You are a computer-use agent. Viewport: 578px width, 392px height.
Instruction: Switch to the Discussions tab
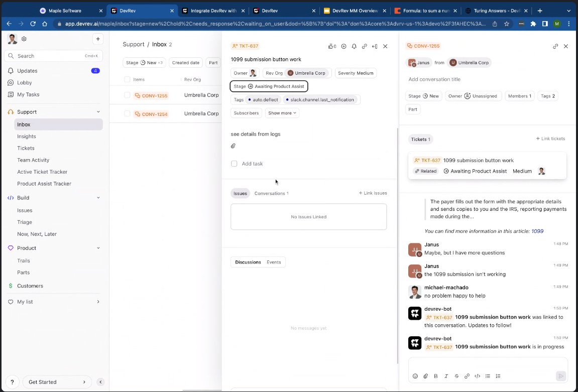pyautogui.click(x=248, y=263)
